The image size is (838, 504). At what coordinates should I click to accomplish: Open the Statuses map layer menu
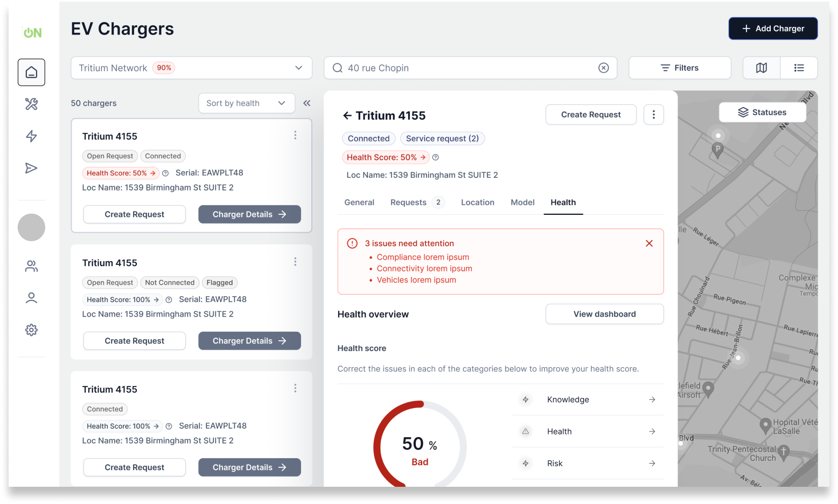(763, 112)
